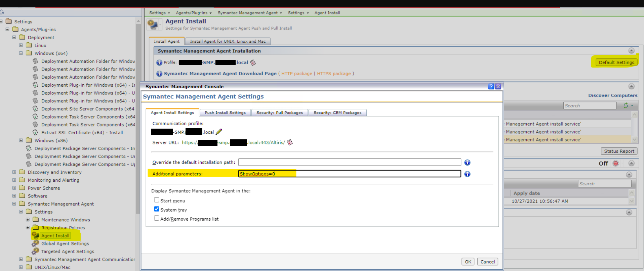Collapse the Symantec Management Agent Installation section
The width and height of the screenshot is (644, 271).
coord(631,51)
